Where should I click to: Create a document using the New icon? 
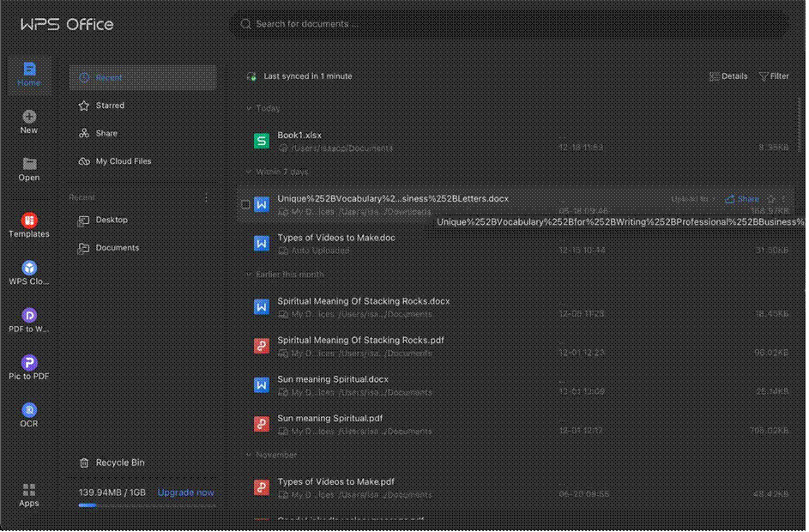[x=28, y=119]
